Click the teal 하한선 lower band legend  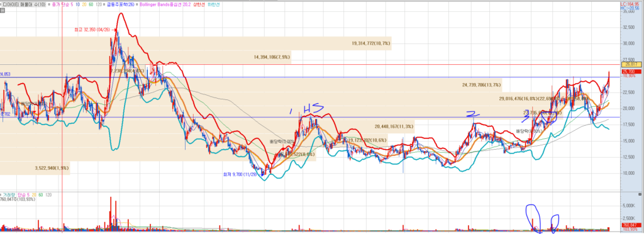(x=214, y=4)
